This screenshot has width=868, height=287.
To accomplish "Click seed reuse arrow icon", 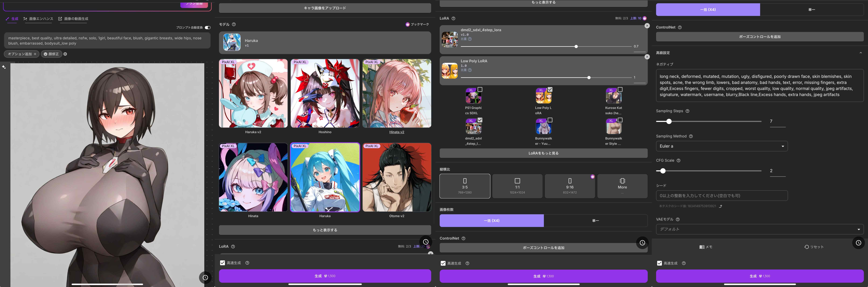I will click(x=720, y=206).
